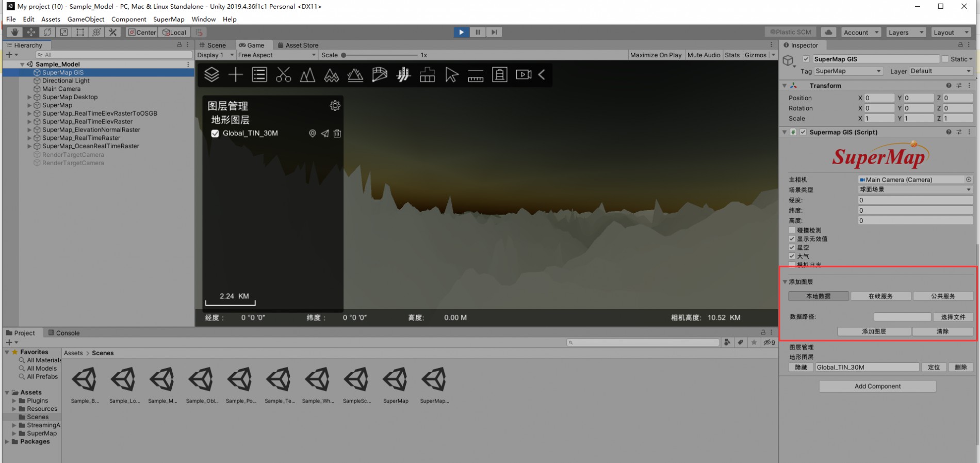Disable the Supermap GIS script checkbox
The width and height of the screenshot is (980, 463).
tap(803, 132)
